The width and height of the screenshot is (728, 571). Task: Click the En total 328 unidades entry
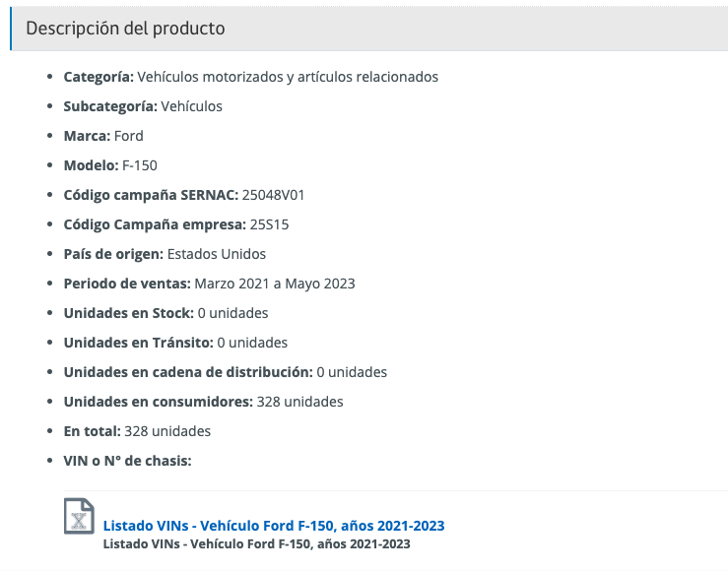[x=137, y=431]
